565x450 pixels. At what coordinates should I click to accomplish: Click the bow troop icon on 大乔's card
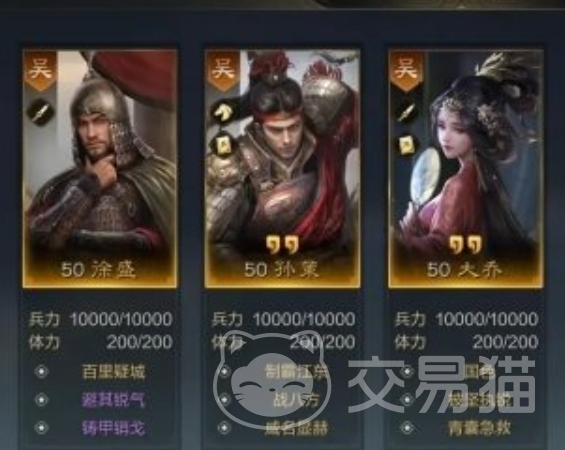pos(406,112)
